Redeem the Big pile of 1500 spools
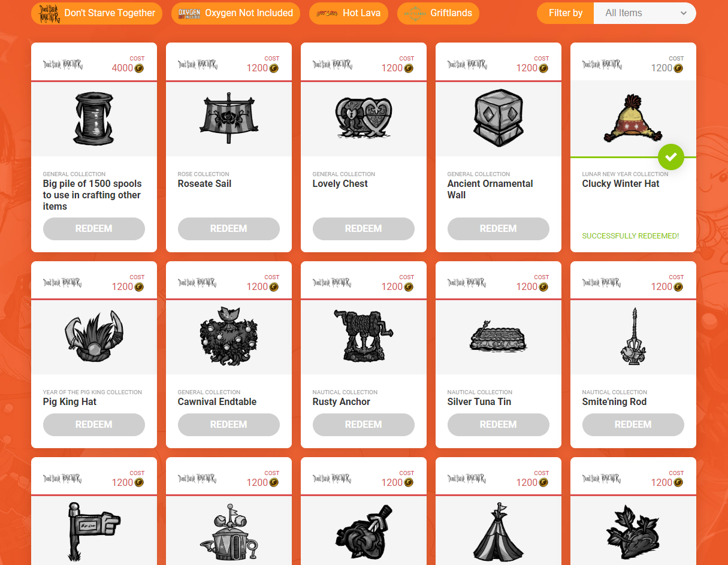Image resolution: width=728 pixels, height=565 pixels. 94,229
